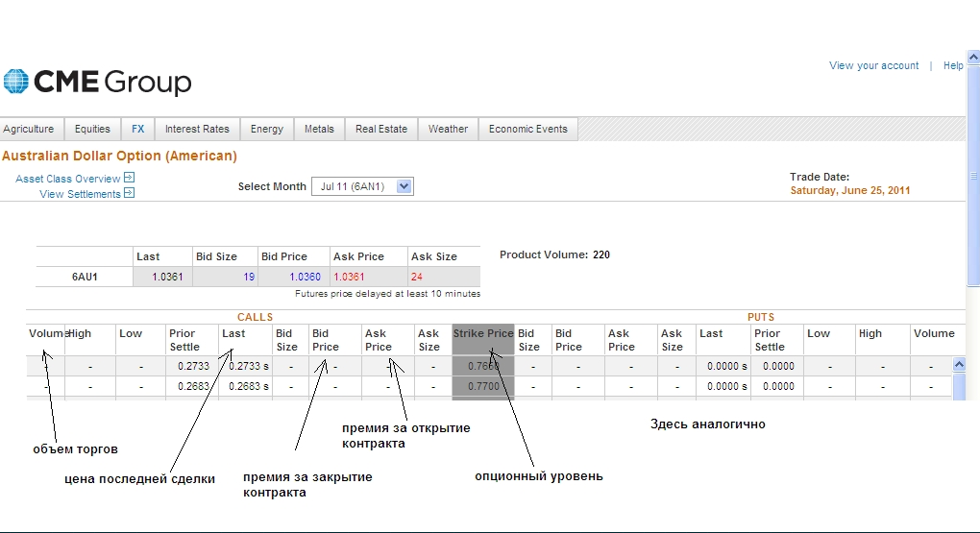Viewport: 980px width, 533px height.
Task: Open the Metals tab
Action: click(x=319, y=129)
